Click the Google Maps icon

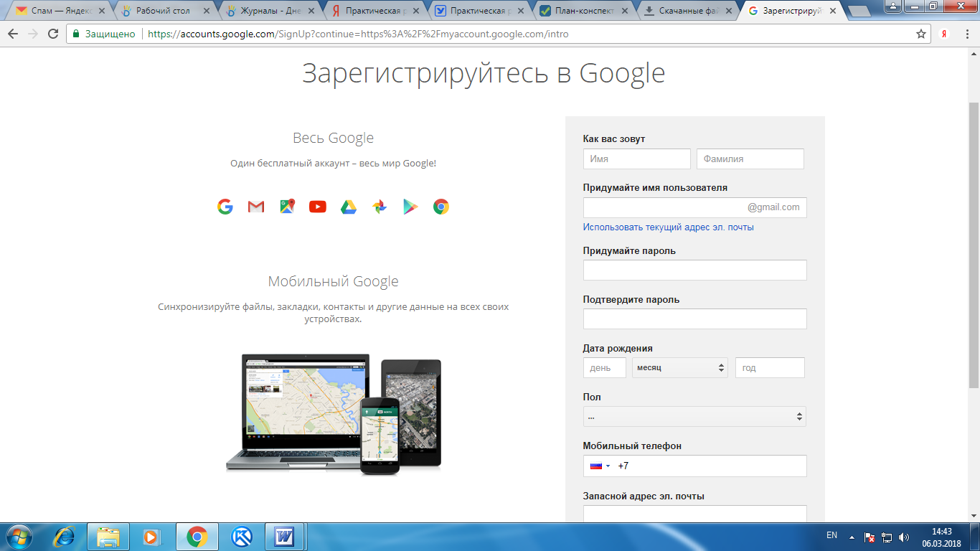tap(287, 207)
